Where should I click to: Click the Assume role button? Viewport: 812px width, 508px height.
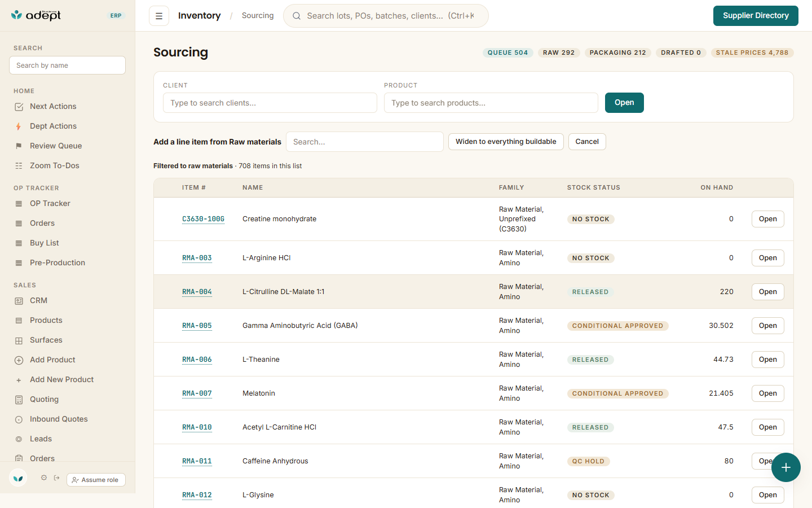[x=96, y=480]
